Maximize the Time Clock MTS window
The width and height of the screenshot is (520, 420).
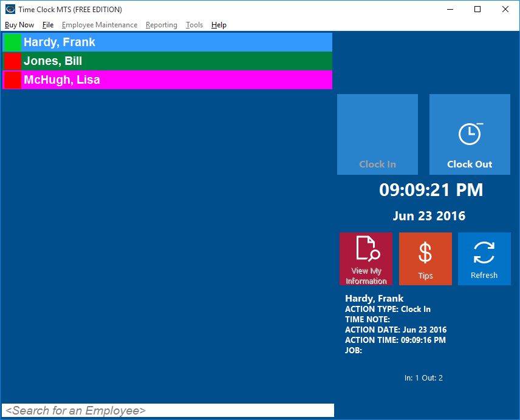coord(477,9)
